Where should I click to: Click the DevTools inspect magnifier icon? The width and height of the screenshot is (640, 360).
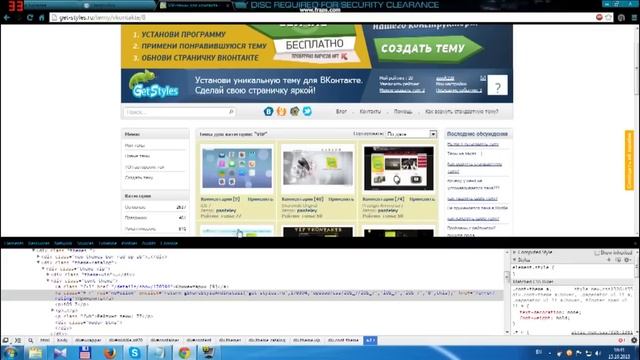31,340
